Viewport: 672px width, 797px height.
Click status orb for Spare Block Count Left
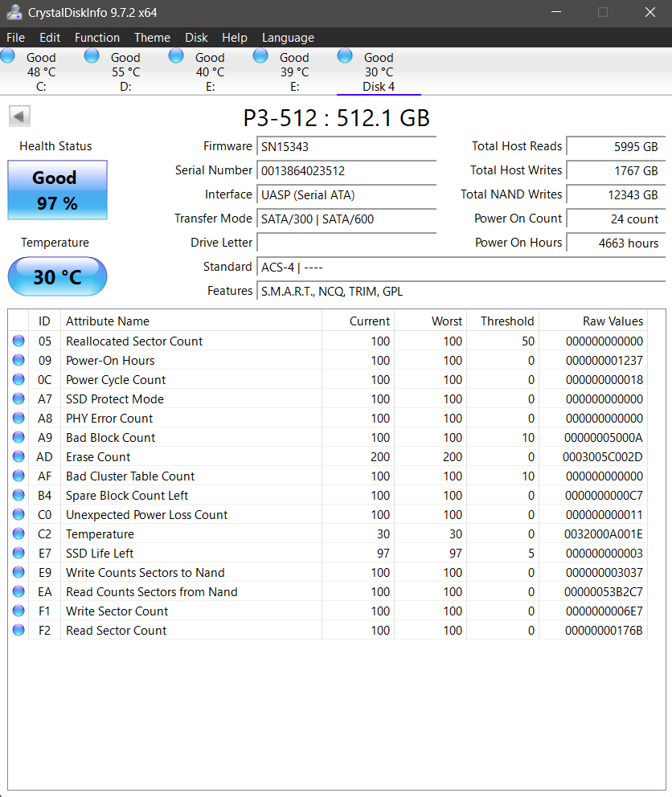(x=18, y=496)
